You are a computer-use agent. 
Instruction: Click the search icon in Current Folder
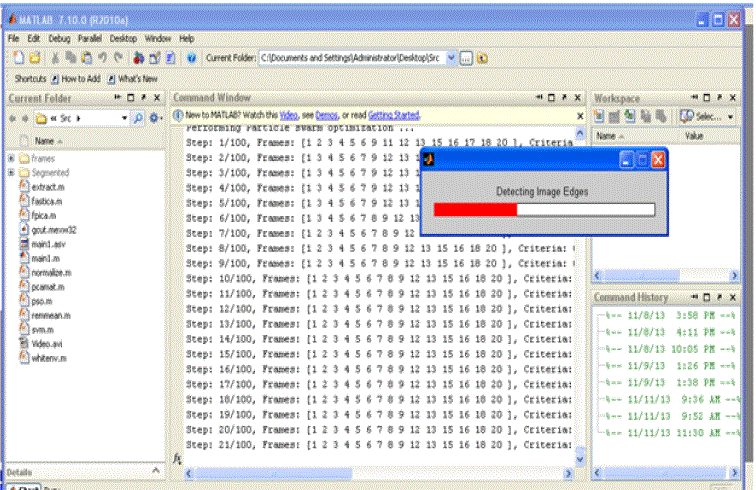pos(137,118)
